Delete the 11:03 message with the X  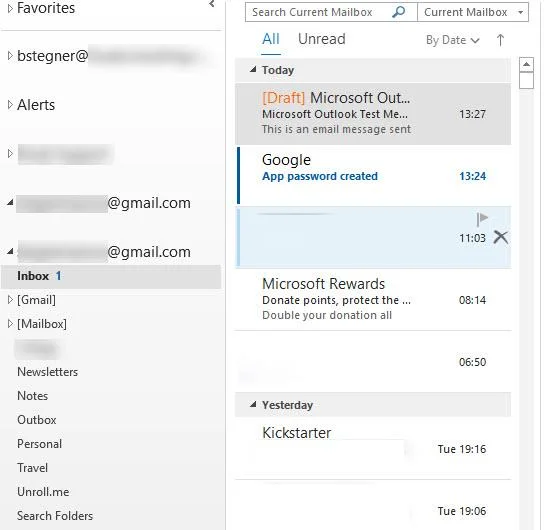coord(501,237)
